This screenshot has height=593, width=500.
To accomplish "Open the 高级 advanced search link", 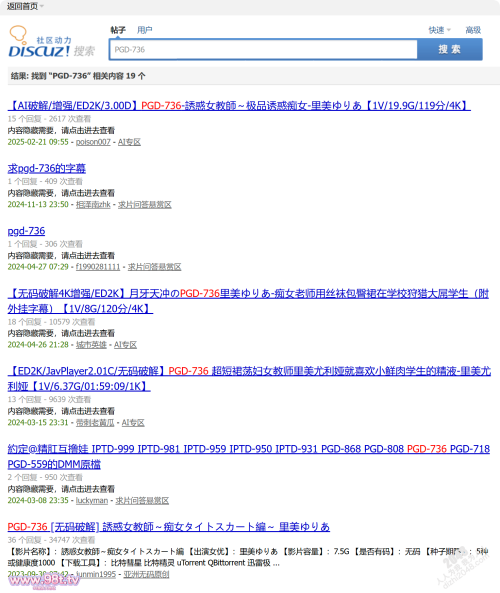I will pyautogui.click(x=473, y=30).
